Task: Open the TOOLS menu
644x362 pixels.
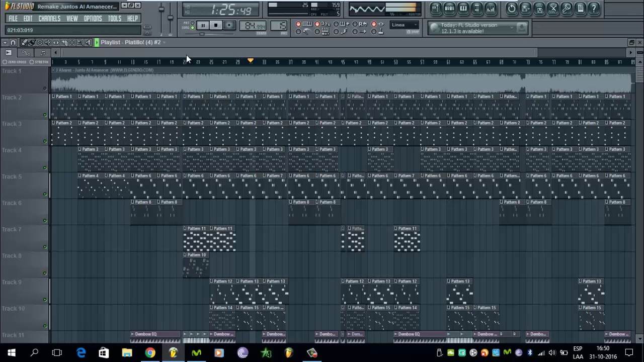Action: [114, 19]
